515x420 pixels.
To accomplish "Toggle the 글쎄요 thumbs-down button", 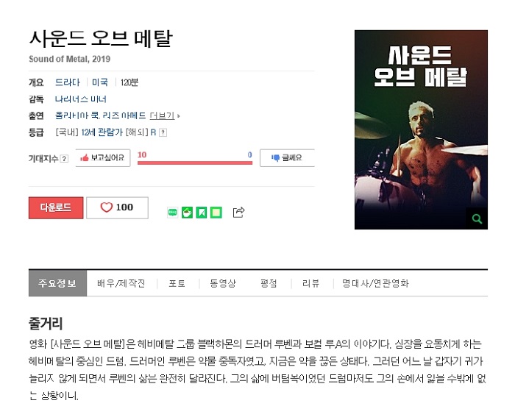I will pyautogui.click(x=287, y=158).
